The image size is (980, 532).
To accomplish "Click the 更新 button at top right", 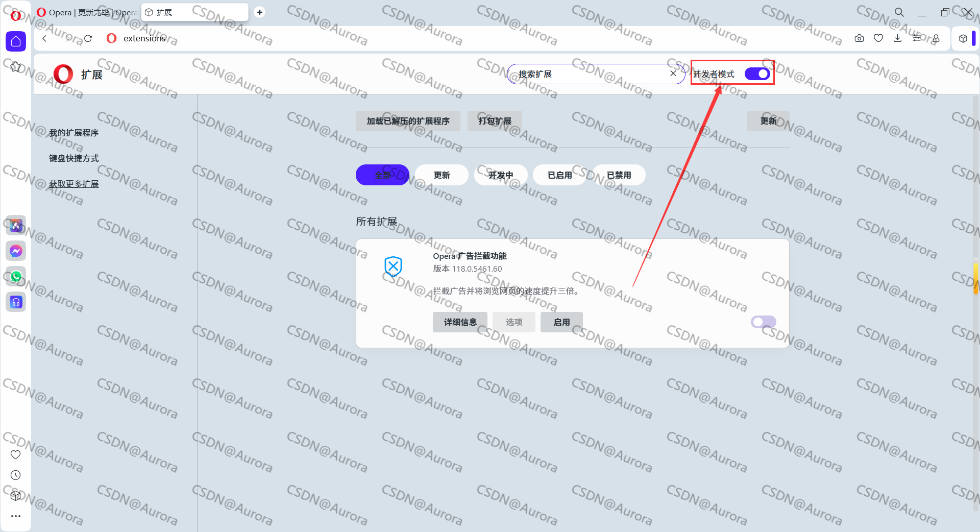I will coord(768,121).
